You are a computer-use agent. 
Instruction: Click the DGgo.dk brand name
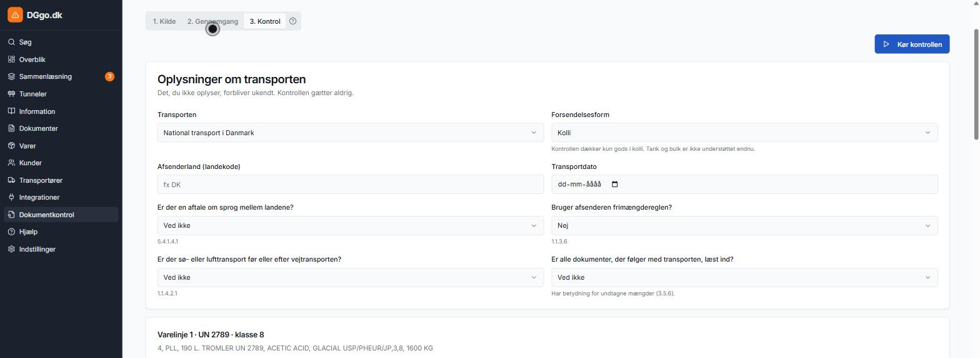pyautogui.click(x=44, y=15)
